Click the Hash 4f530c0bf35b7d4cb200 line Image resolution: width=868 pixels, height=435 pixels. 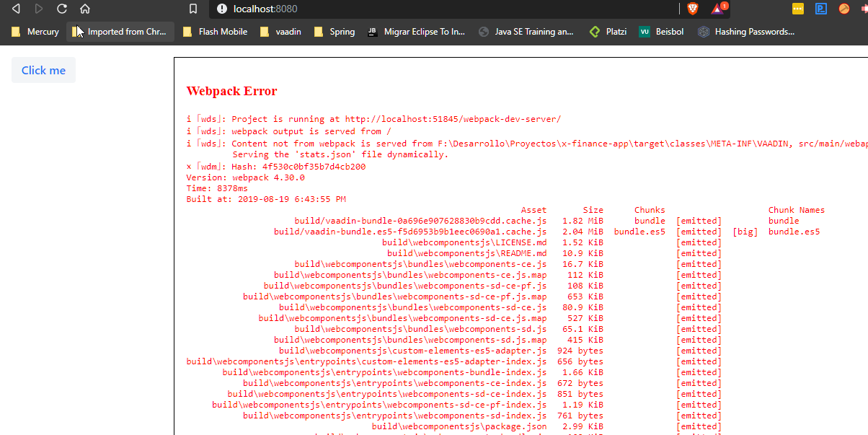coord(276,167)
